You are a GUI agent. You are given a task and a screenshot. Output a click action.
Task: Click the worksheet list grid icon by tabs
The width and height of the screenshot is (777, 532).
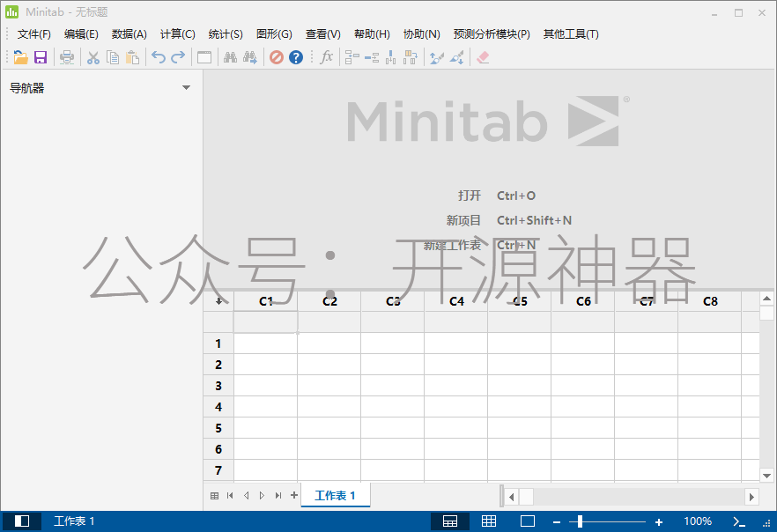click(215, 495)
